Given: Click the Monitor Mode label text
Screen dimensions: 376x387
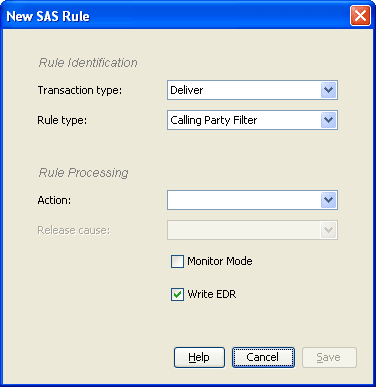Looking at the screenshot, I should point(220,261).
